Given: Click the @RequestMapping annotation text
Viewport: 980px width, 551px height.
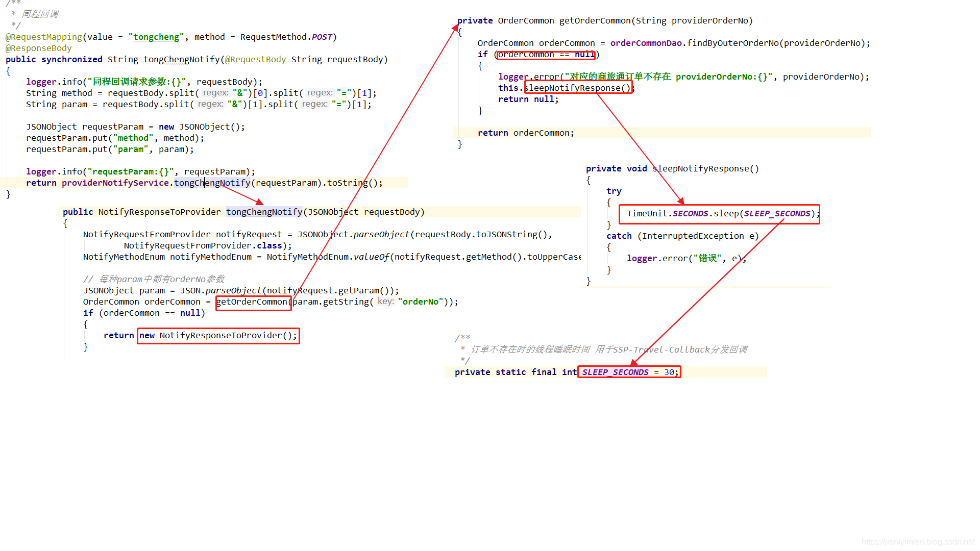Looking at the screenshot, I should [43, 37].
